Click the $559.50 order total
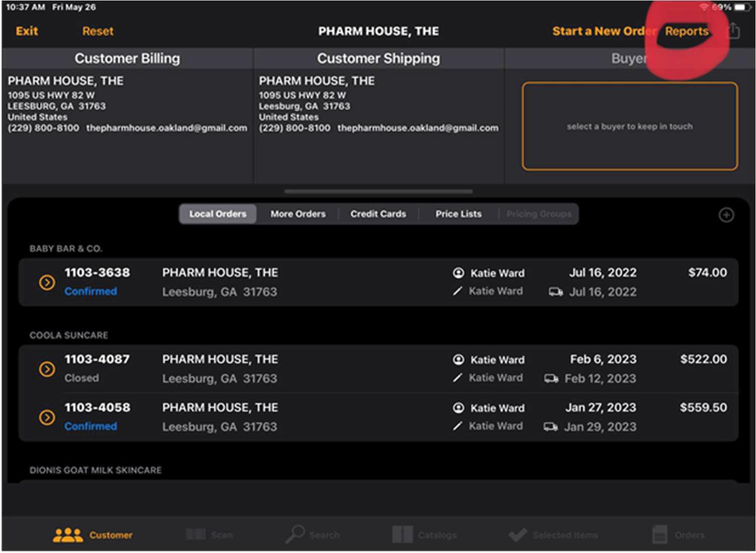756x553 pixels. click(703, 408)
